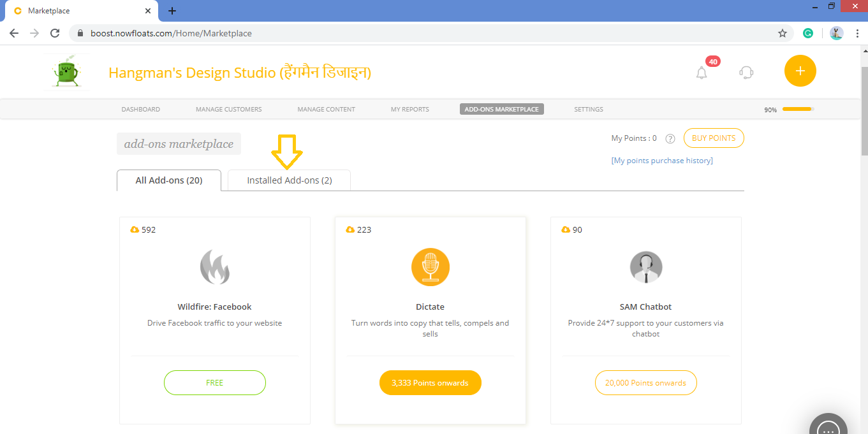Click the browser address bar URL
The width and height of the screenshot is (868, 434).
[x=171, y=33]
